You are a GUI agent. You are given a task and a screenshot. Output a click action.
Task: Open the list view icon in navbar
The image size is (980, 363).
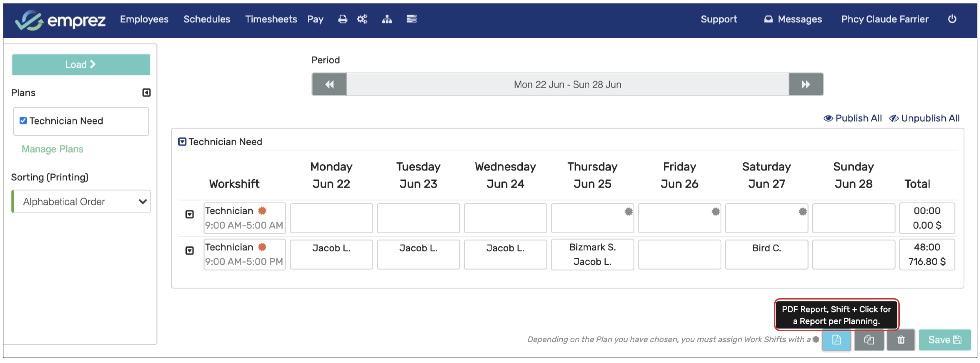click(411, 19)
